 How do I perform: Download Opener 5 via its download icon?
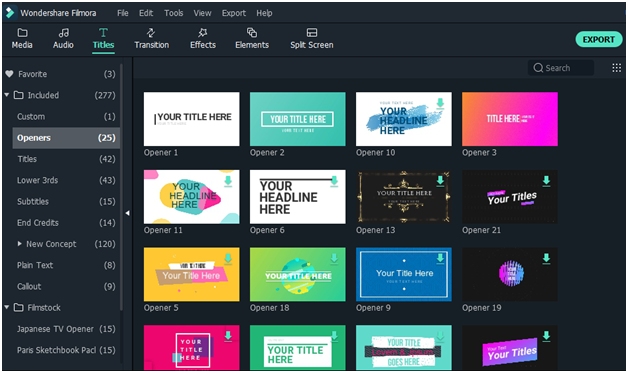click(228, 259)
